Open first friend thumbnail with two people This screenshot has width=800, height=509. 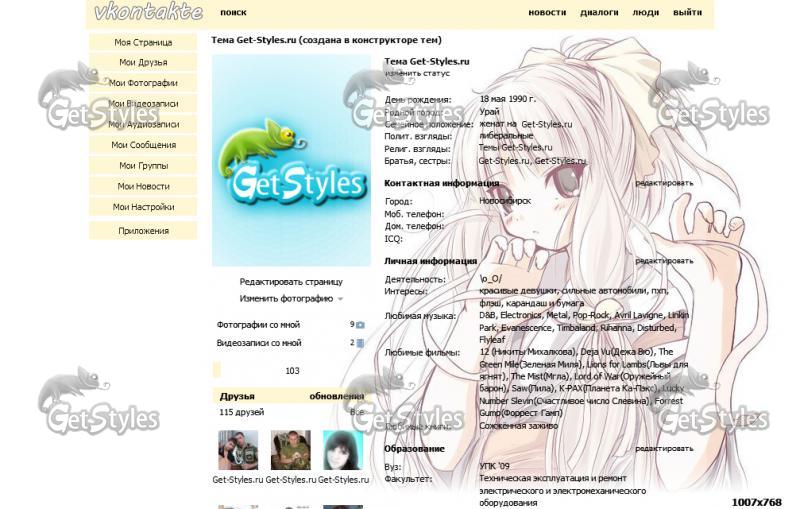(x=238, y=450)
